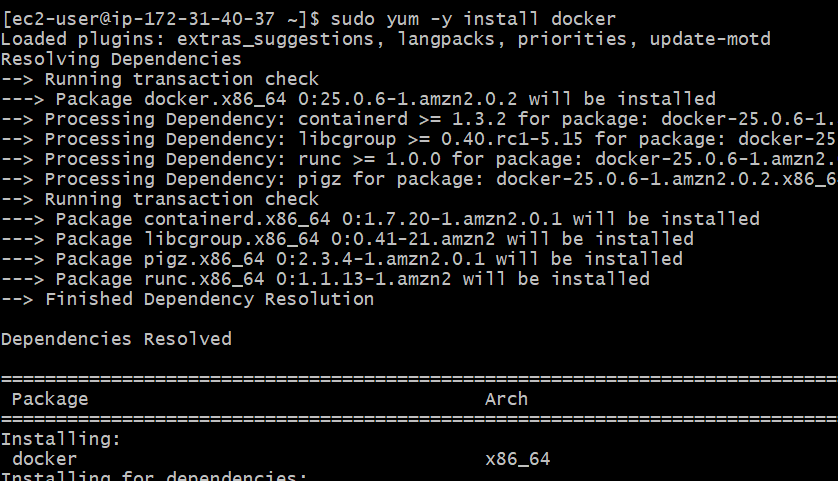Select the Loaded plugins output line

pos(386,39)
